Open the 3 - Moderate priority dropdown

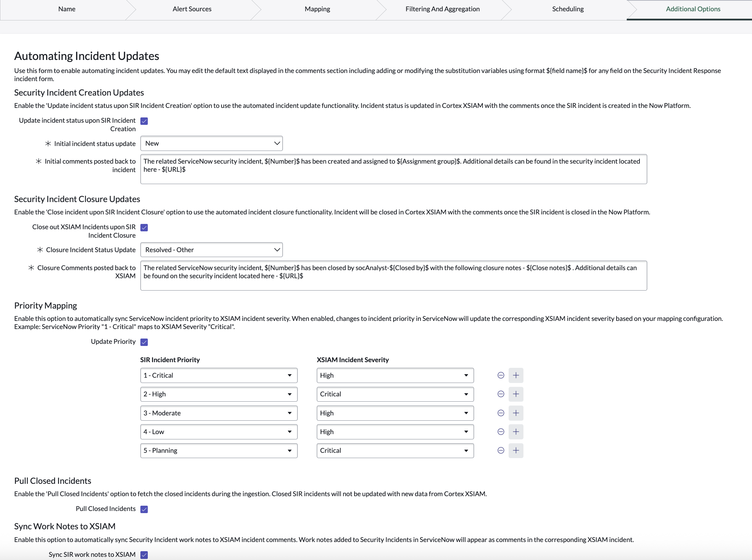[219, 413]
